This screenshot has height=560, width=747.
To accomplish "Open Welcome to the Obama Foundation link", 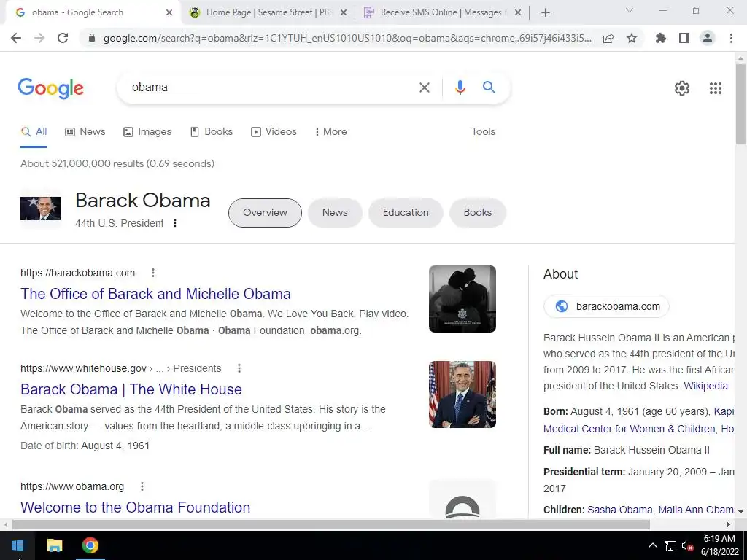I will tap(135, 507).
